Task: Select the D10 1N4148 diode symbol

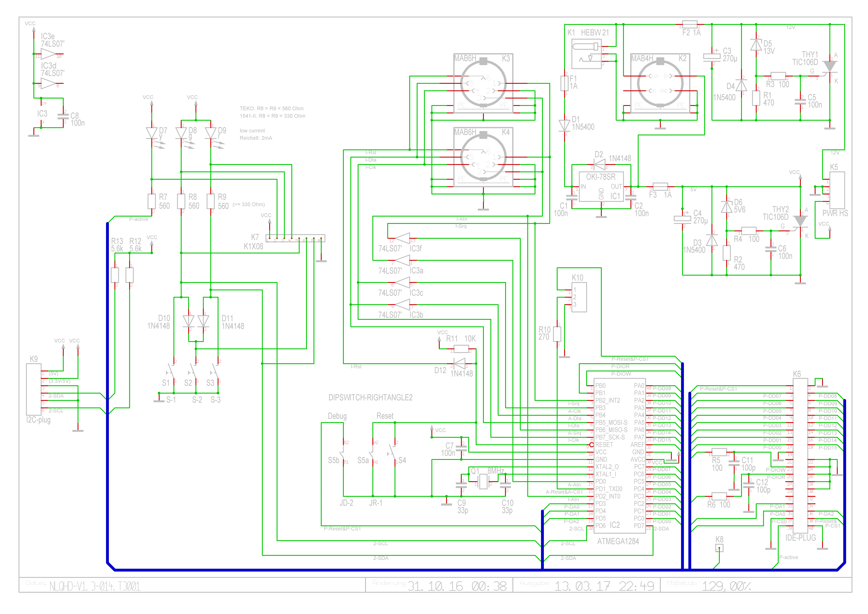Action: pyautogui.click(x=189, y=321)
